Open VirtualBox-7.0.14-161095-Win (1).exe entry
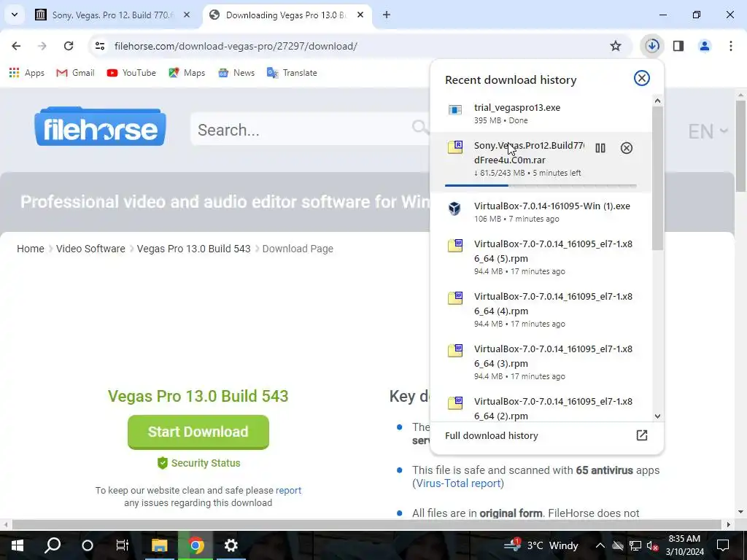 pyautogui.click(x=541, y=212)
